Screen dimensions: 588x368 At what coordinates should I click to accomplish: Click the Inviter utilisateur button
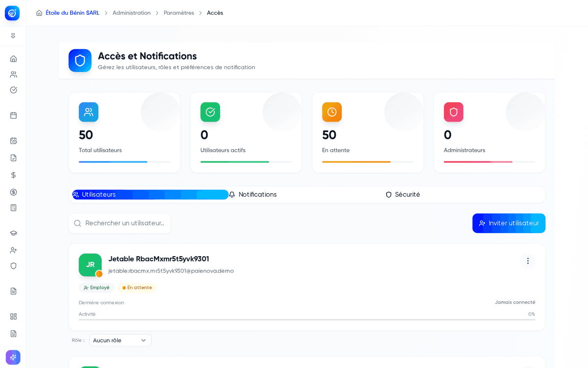(x=509, y=223)
